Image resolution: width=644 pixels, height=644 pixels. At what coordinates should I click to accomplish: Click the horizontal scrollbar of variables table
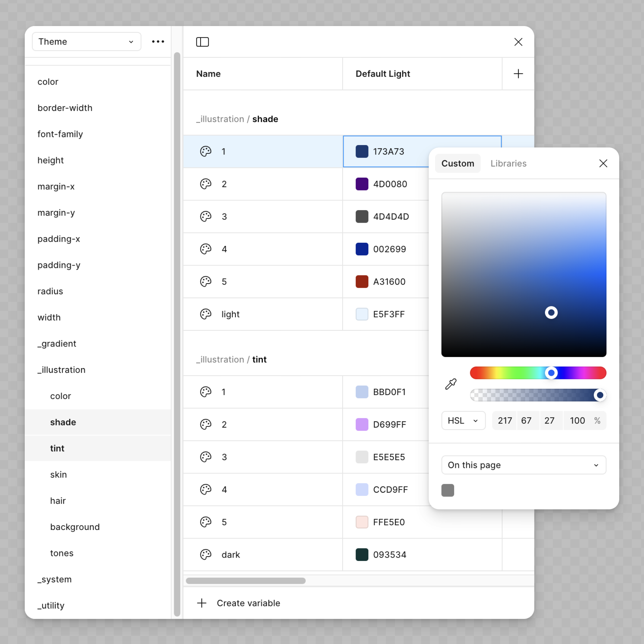pyautogui.click(x=246, y=581)
